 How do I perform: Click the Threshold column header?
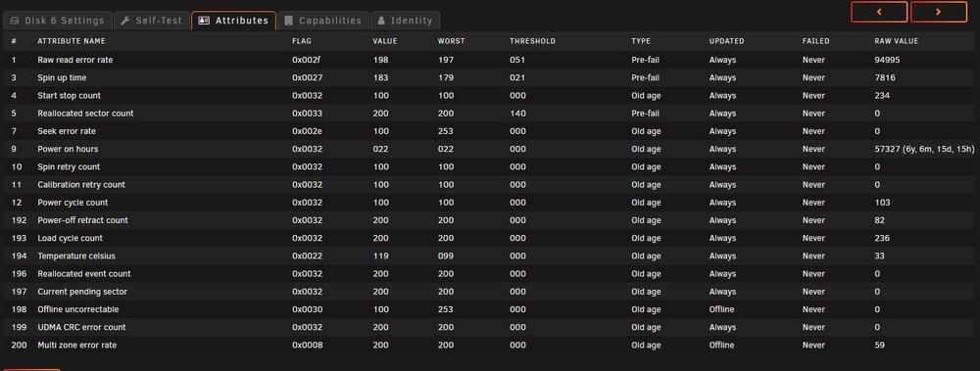point(532,41)
